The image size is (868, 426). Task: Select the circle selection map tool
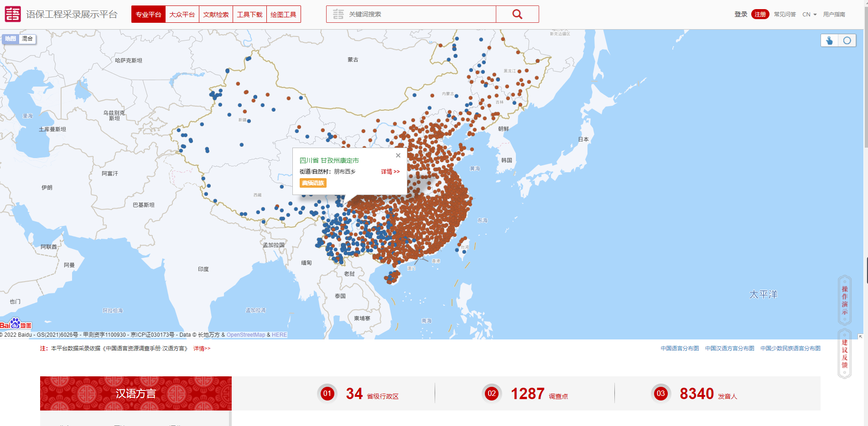(847, 41)
